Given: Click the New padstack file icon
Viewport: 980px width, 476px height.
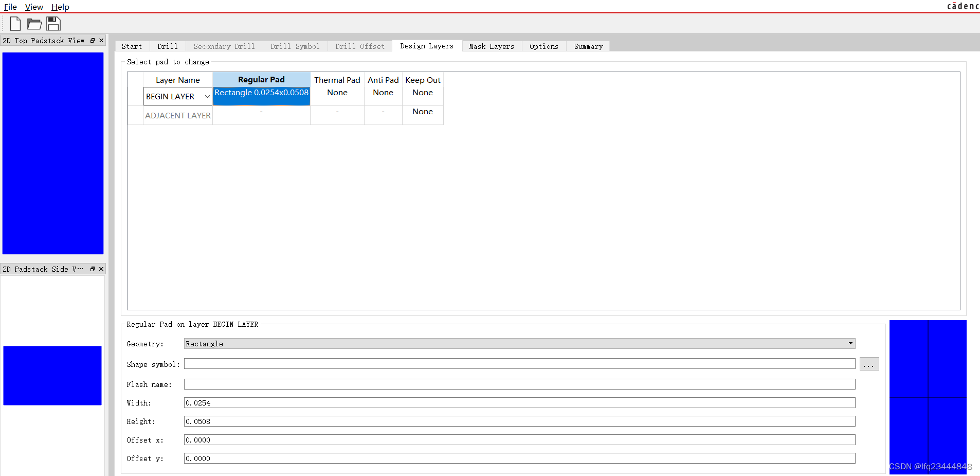Looking at the screenshot, I should [x=15, y=24].
